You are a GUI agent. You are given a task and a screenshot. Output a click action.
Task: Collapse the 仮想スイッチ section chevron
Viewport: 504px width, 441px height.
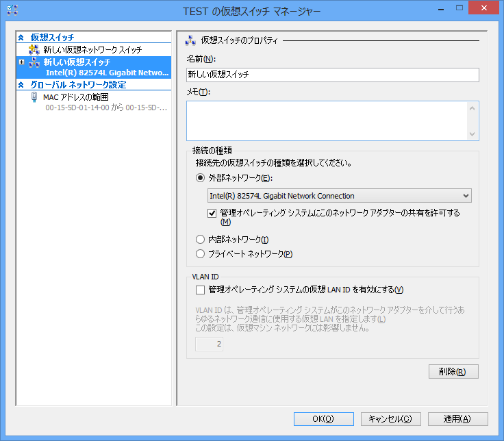click(21, 38)
